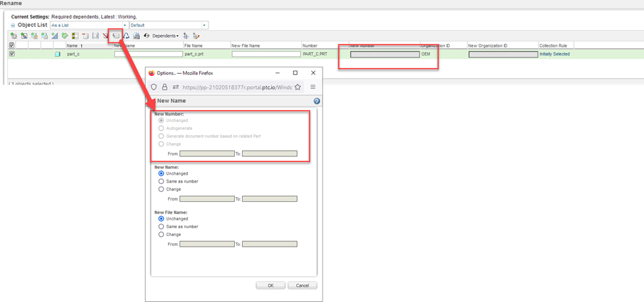Screen dimensions: 644x302
Task: Click the New File Name input for part_c
Action: pos(266,54)
